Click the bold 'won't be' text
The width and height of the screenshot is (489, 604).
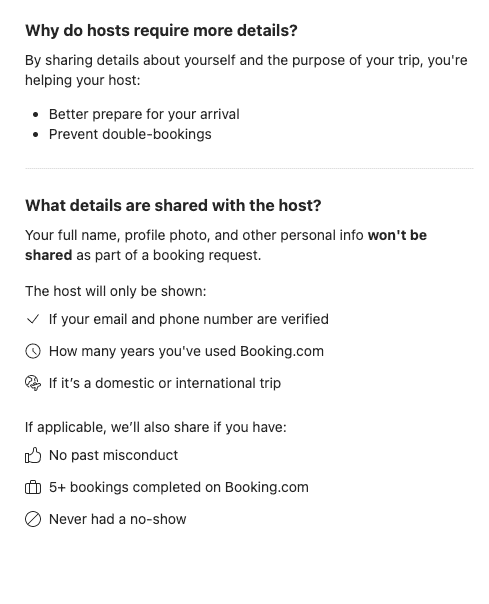tap(397, 235)
